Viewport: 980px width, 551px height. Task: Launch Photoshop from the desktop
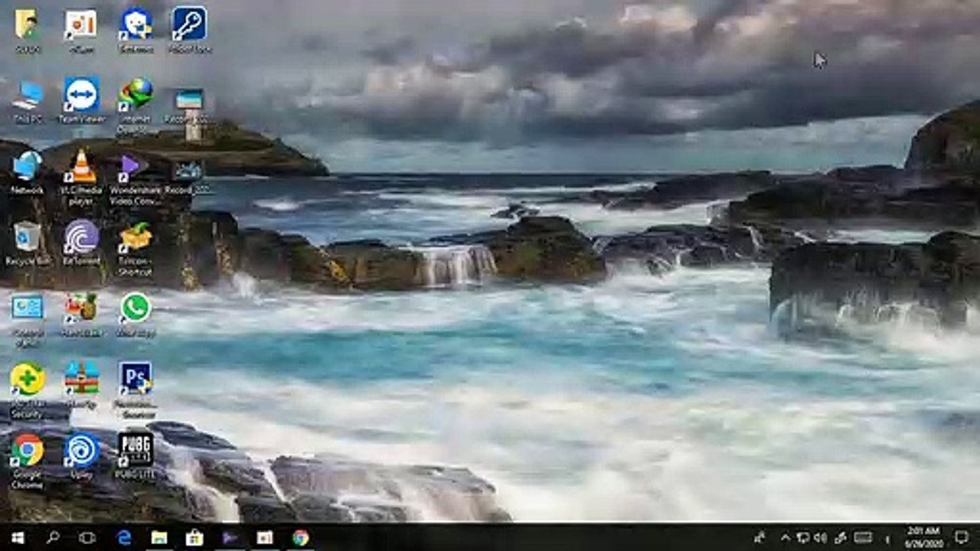coord(136,378)
